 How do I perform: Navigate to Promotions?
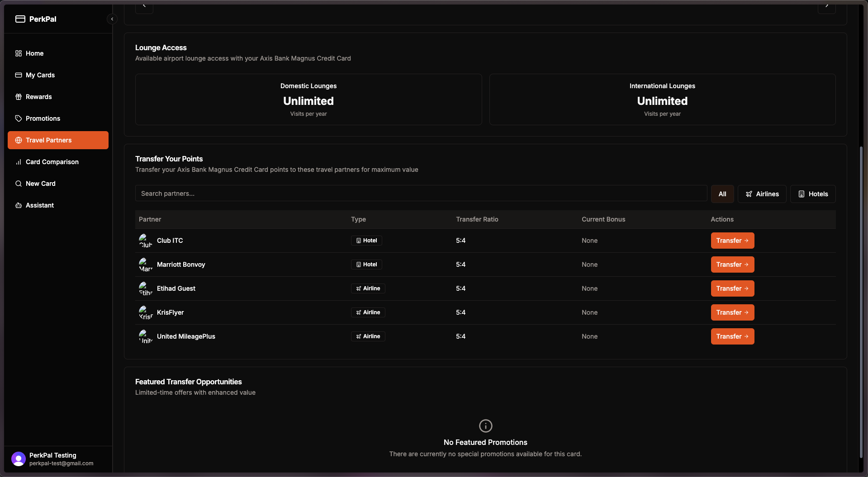coord(58,118)
